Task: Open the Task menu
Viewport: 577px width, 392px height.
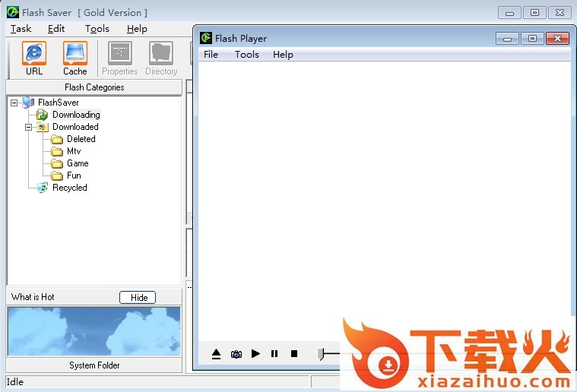Action: [21, 29]
